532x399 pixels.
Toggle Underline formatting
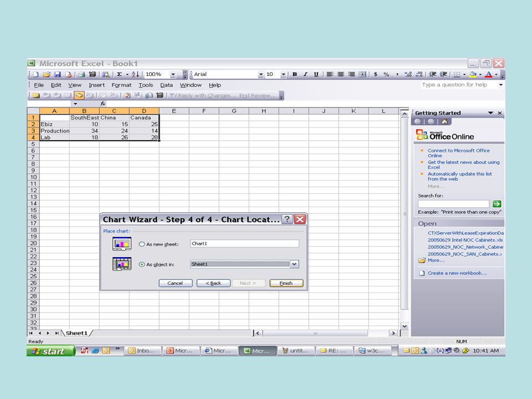[x=316, y=74]
